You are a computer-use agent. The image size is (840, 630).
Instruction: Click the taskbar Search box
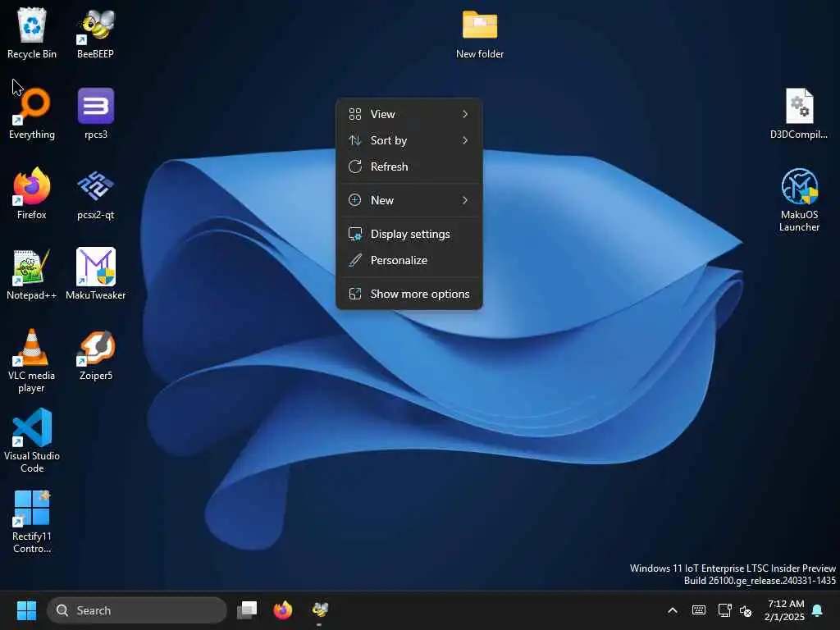point(137,610)
